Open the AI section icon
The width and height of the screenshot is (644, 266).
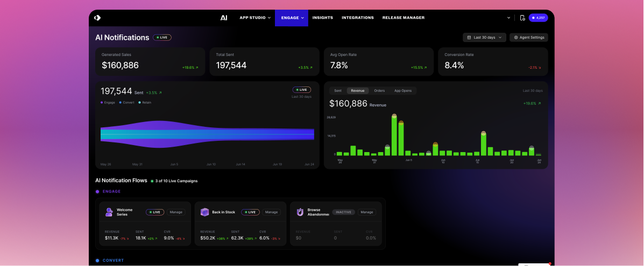tap(224, 18)
